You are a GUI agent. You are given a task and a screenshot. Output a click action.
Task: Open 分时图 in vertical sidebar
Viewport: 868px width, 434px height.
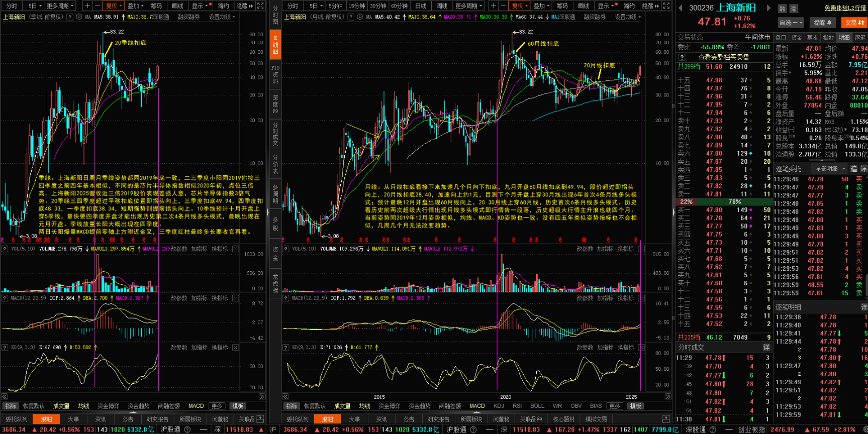point(275,15)
